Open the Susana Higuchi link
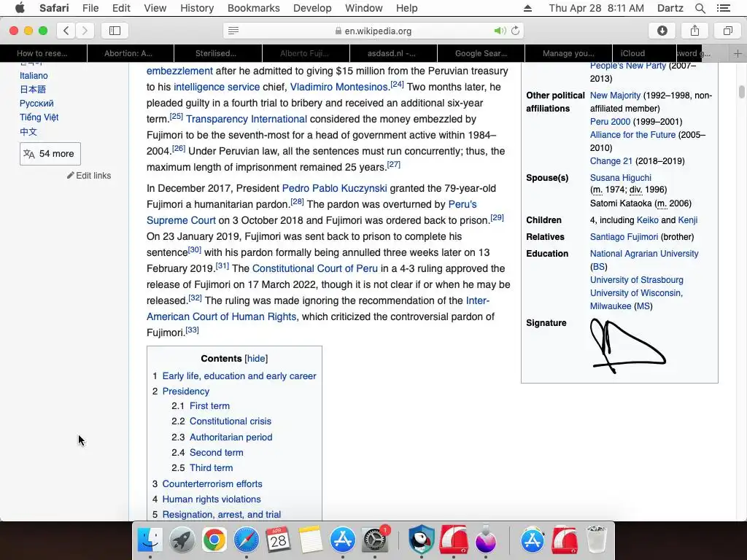 point(620,178)
